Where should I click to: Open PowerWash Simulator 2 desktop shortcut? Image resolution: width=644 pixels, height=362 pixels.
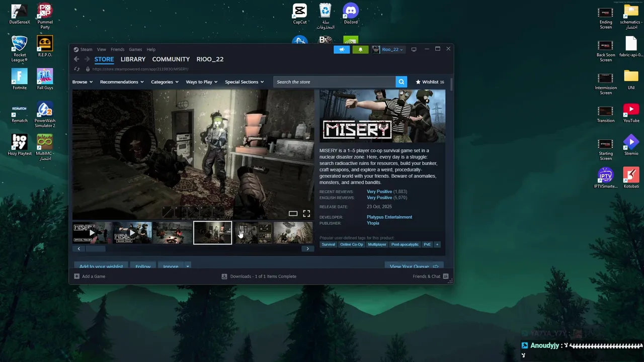click(x=45, y=115)
